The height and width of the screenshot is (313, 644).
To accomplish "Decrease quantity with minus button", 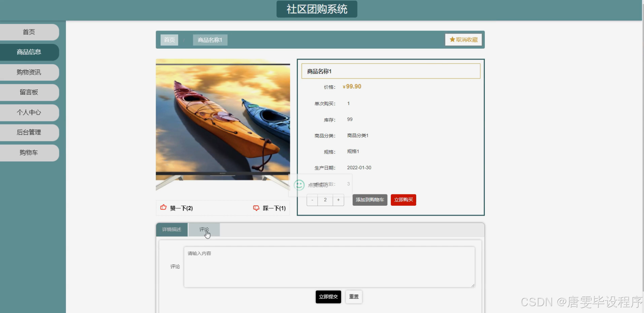I will point(312,200).
